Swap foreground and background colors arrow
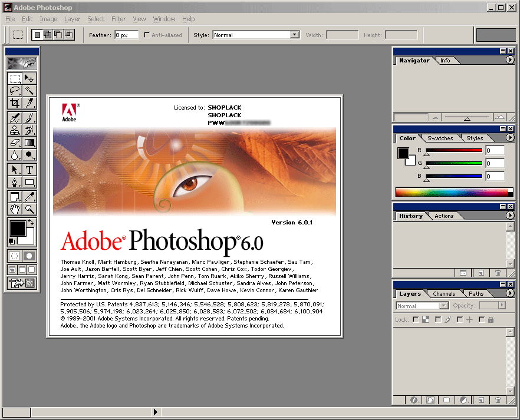Viewport: 520px width, 420px height. (31, 222)
